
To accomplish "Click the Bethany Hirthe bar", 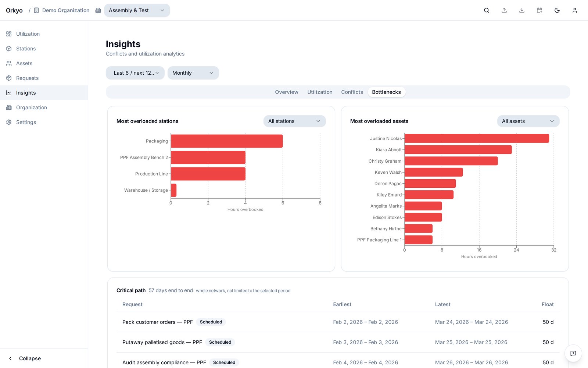I will tap(419, 229).
